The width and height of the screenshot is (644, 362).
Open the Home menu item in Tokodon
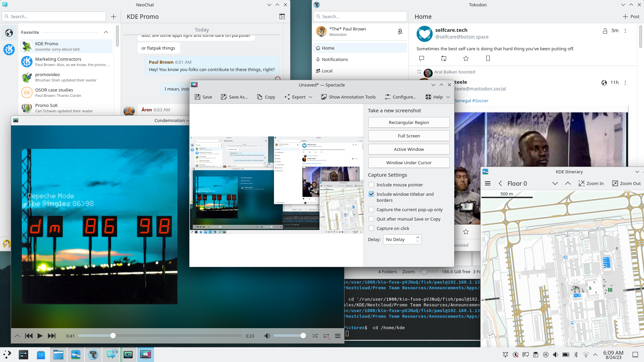[328, 48]
